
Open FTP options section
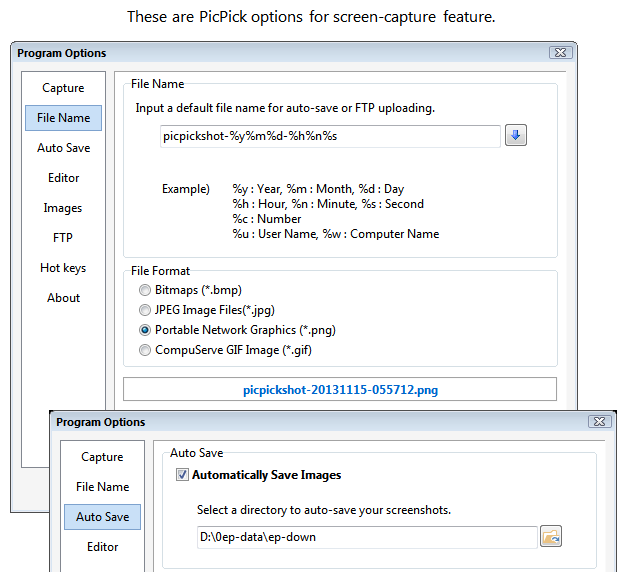point(63,238)
